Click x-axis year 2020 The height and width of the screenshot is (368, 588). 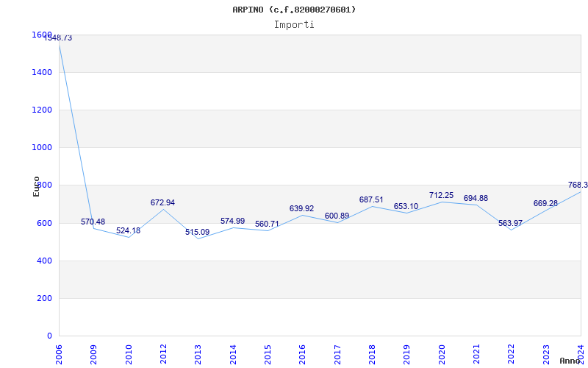[x=442, y=354]
